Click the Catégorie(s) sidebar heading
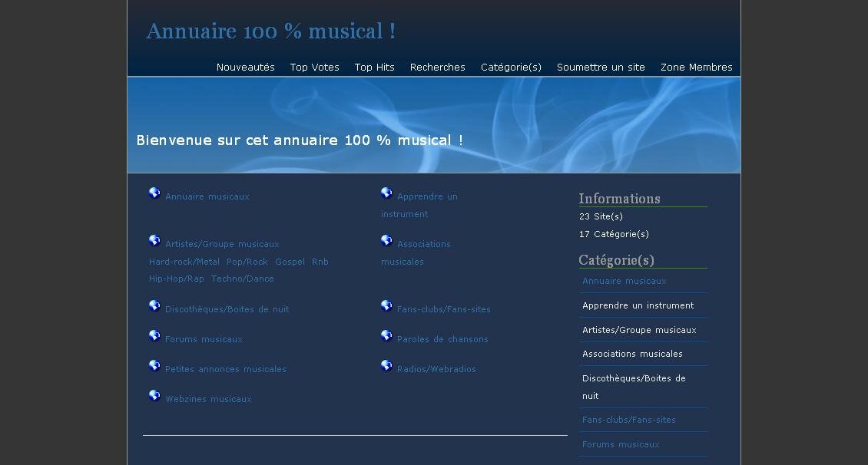The image size is (868, 465). (x=616, y=260)
